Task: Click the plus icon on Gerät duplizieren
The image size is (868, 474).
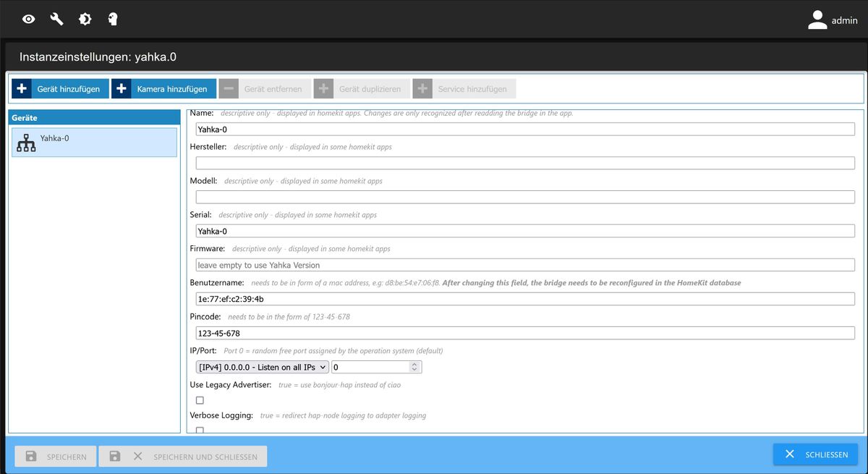Action: coord(324,89)
